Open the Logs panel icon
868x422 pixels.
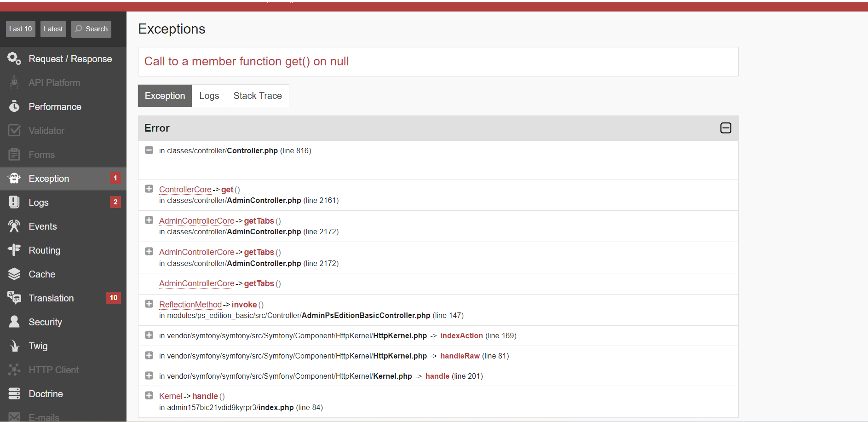click(x=14, y=202)
